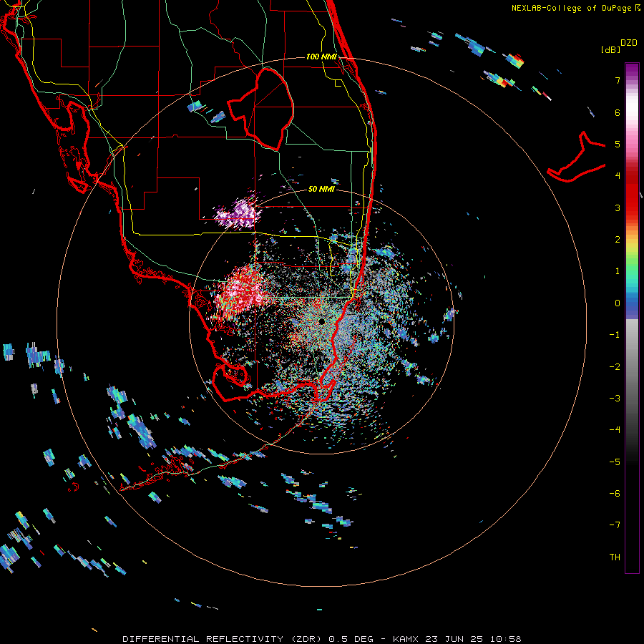Click the black radar site dot at center
This screenshot has width=644, height=644.
pyautogui.click(x=322, y=321)
